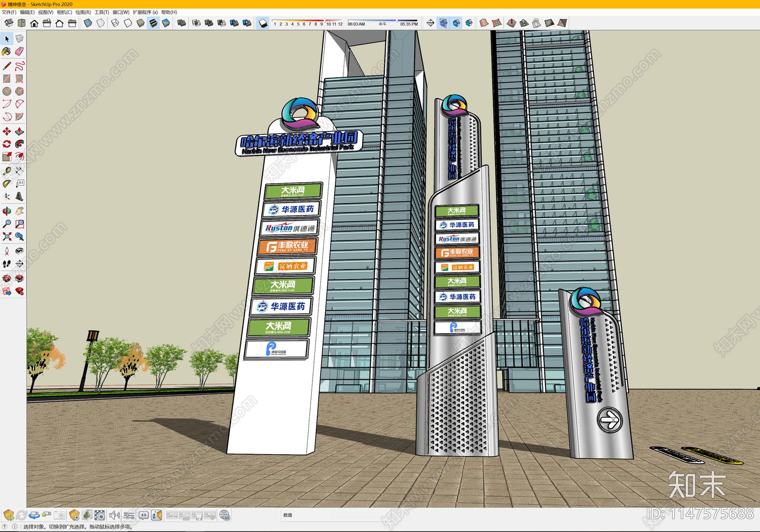Open the 视图(V) menu
The width and height of the screenshot is (760, 532).
tap(46, 12)
